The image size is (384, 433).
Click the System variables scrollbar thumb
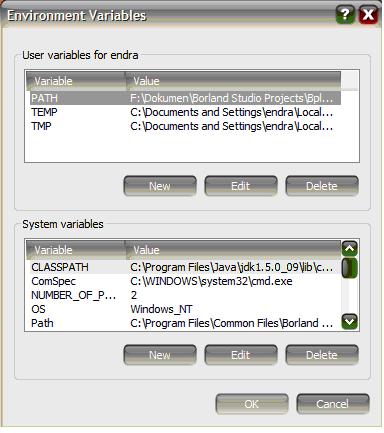(x=349, y=268)
